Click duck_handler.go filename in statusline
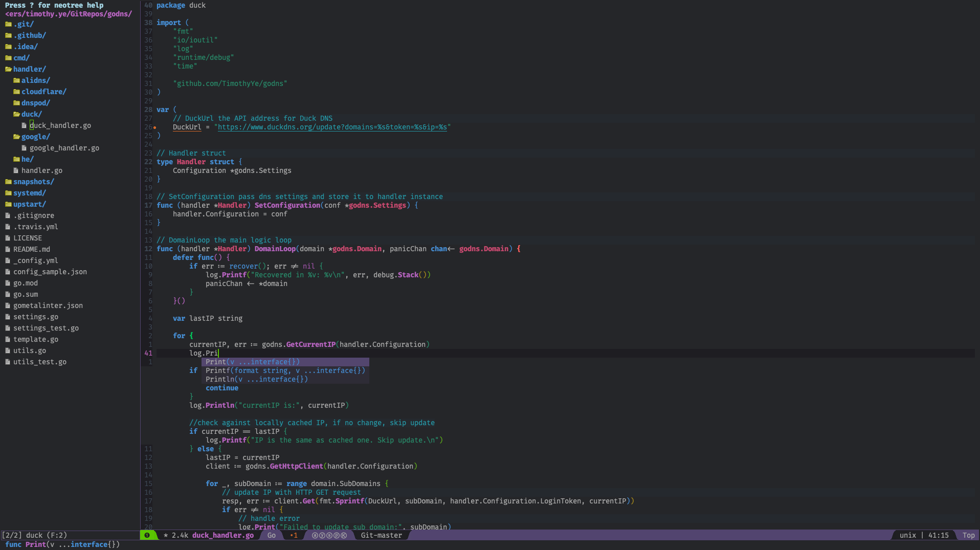Viewport: 980px width, 550px height. tap(223, 535)
